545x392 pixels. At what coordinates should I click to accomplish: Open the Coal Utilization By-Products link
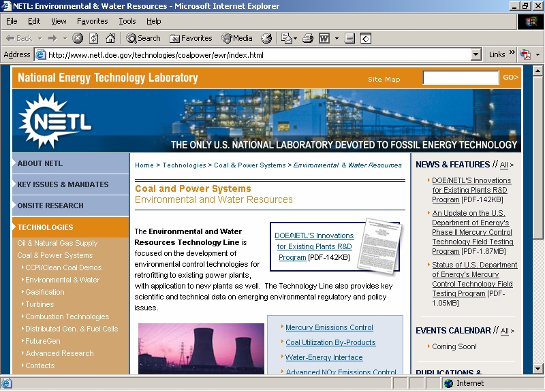click(330, 342)
